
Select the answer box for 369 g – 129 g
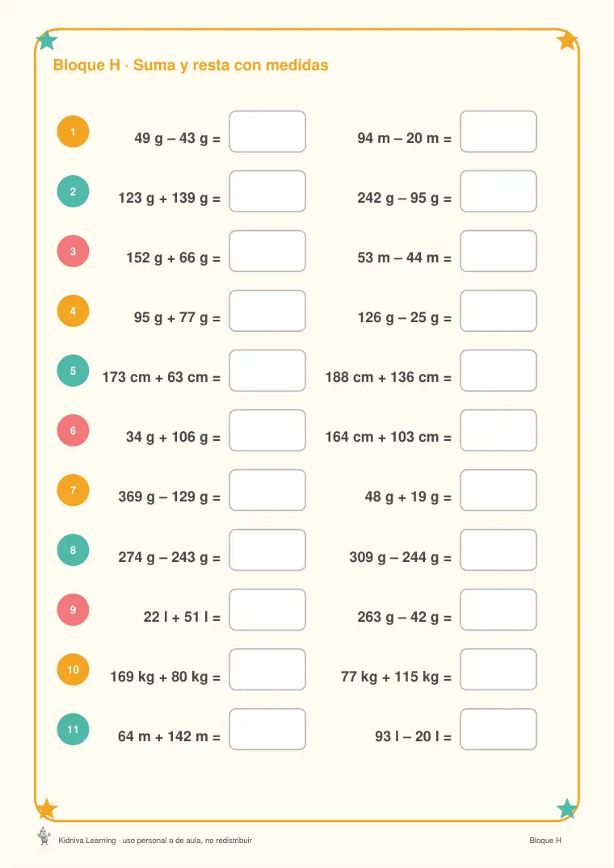pos(267,490)
